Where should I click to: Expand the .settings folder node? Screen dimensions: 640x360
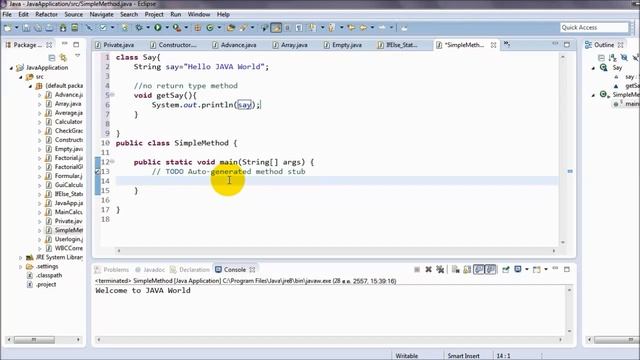(x=20, y=267)
